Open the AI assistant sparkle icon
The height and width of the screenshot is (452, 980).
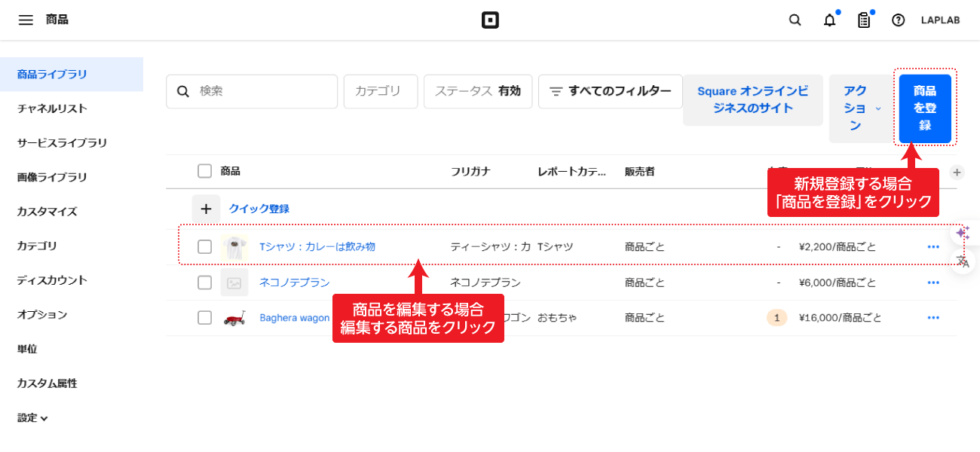click(962, 233)
